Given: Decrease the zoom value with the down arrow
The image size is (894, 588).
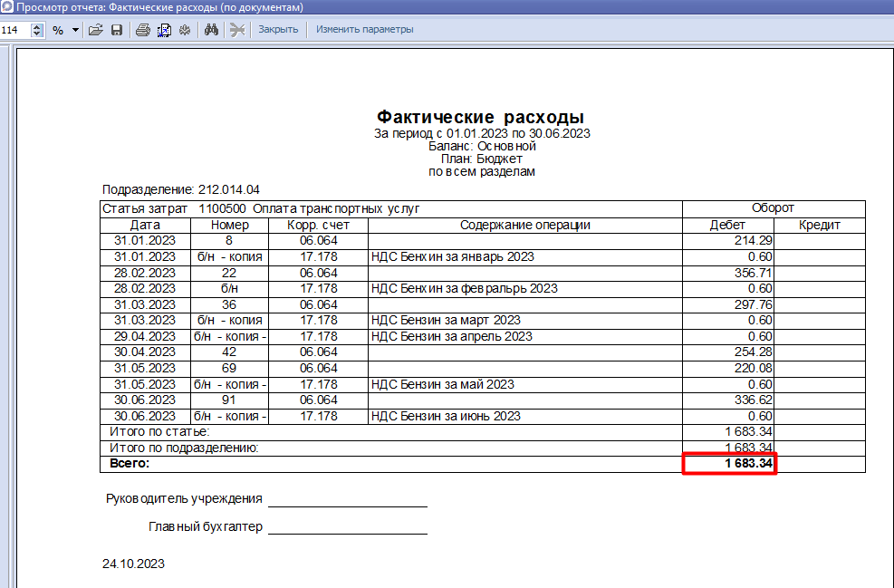Looking at the screenshot, I should 37,34.
